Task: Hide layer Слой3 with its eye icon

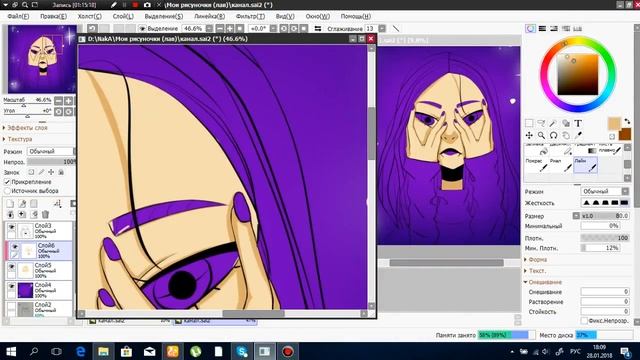Action: 11,228
